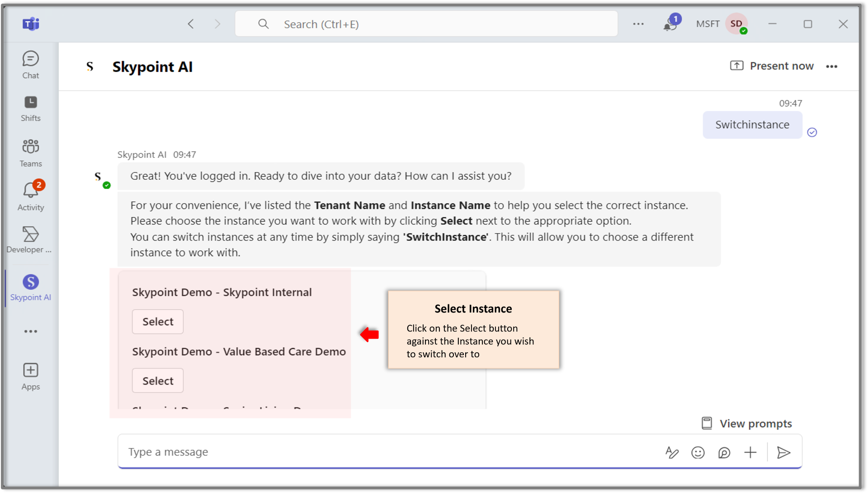
Task: Click the Skypoint AI chat header logo
Action: 90,67
